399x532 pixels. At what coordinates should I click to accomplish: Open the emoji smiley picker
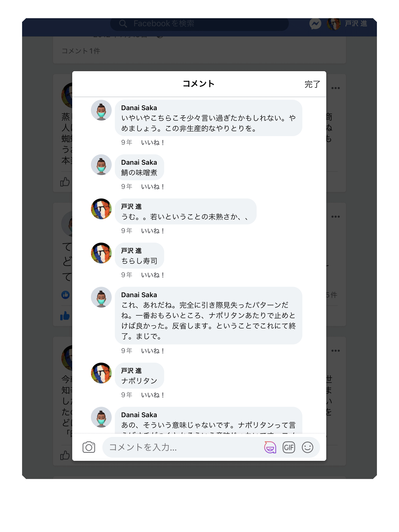(x=308, y=447)
